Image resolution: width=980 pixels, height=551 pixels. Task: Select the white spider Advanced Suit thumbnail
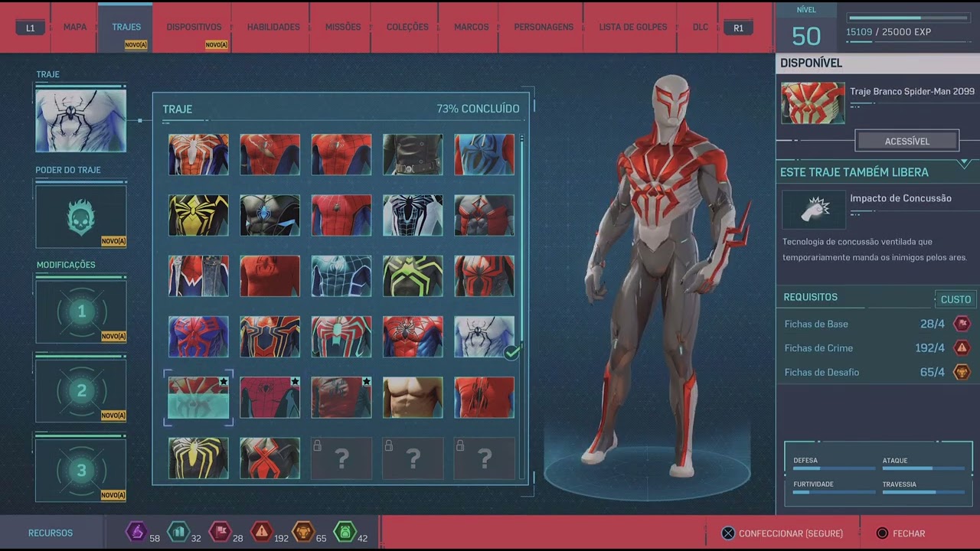198,155
